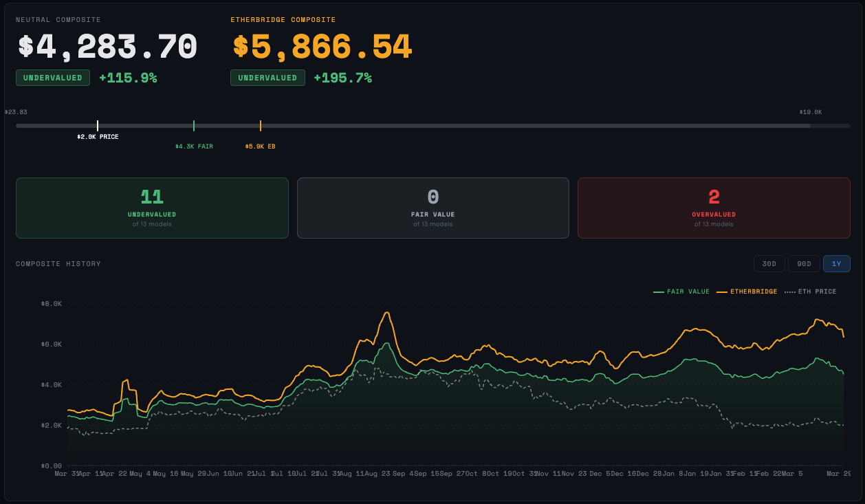
Task: Click the May 16 x-axis date label
Action: (x=165, y=474)
